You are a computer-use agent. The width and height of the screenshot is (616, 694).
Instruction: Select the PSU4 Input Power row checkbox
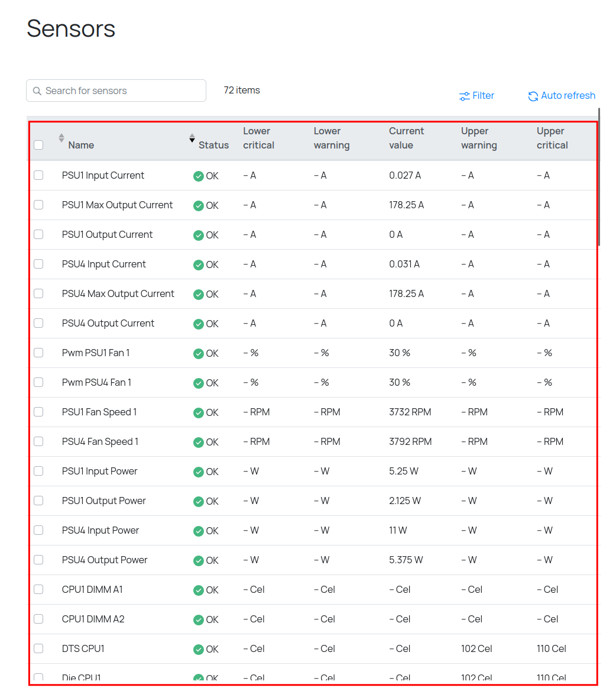38,530
